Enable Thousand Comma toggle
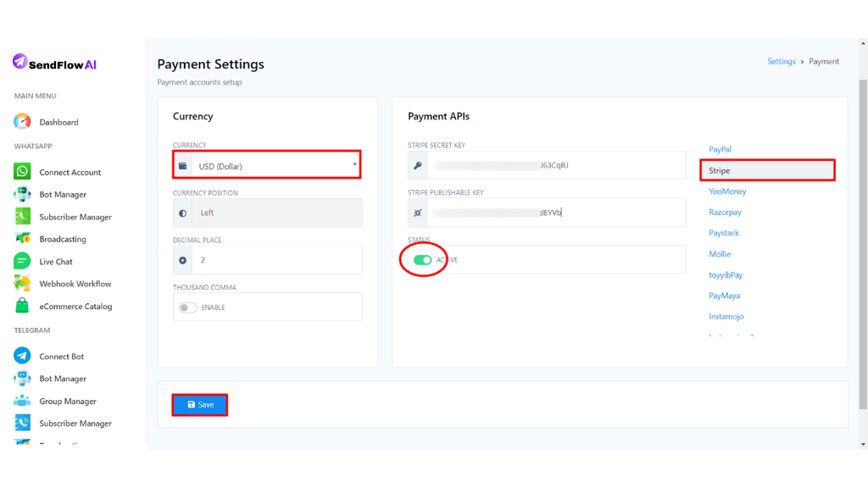This screenshot has height=488, width=868. [x=187, y=308]
